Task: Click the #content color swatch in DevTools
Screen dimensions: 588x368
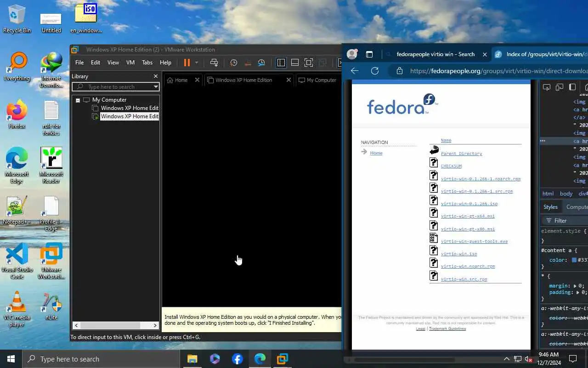Action: pos(574,260)
